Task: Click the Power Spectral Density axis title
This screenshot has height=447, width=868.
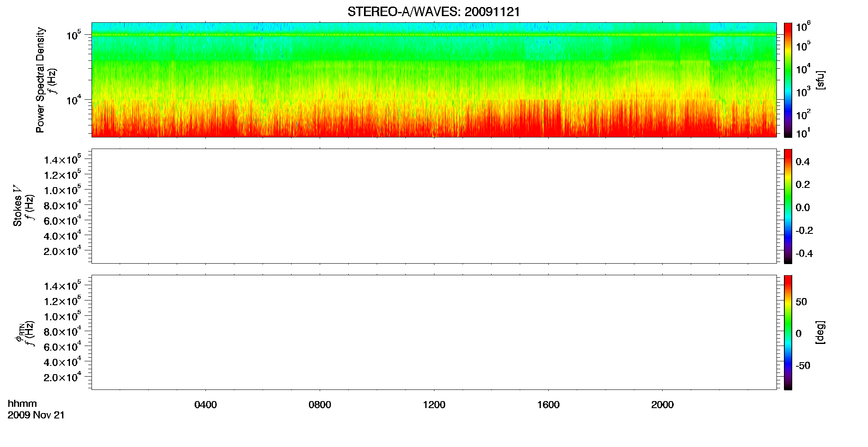Action: pos(40,80)
